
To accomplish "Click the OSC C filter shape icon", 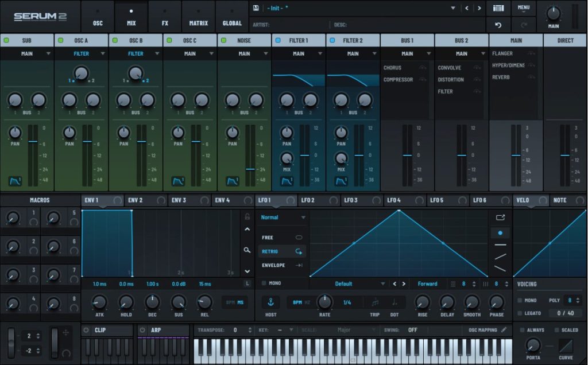I will pyautogui.click(x=178, y=181).
